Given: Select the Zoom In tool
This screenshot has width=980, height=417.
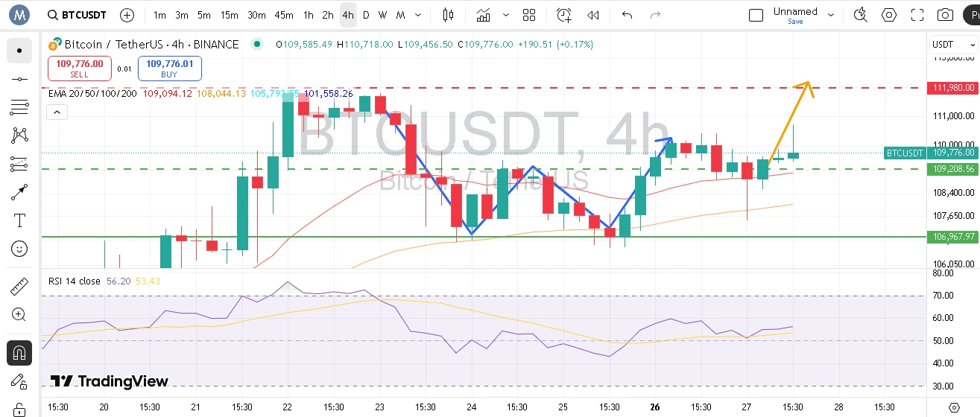Looking at the screenshot, I should pos(19,315).
